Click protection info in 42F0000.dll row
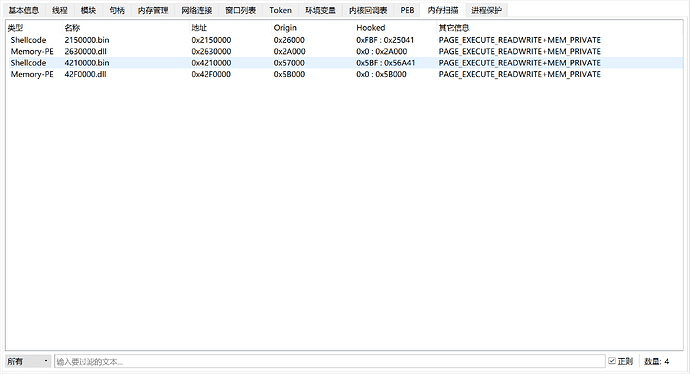This screenshot has height=374, width=690. (520, 74)
